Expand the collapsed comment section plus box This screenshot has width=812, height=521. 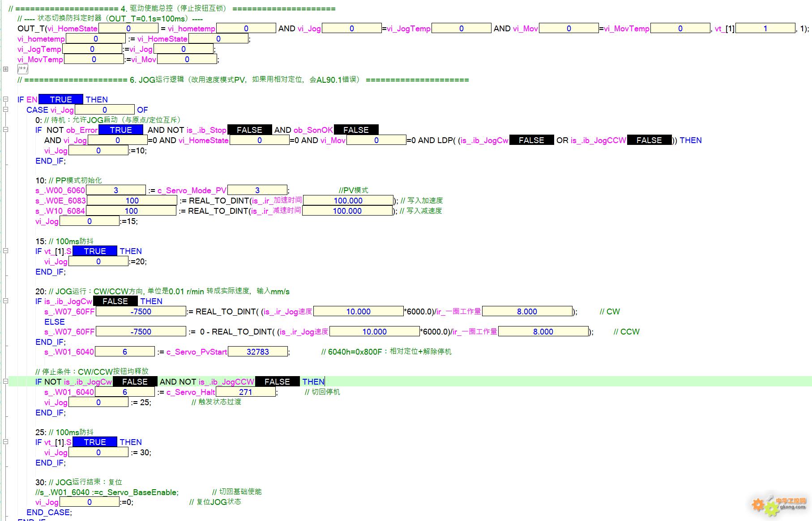[x=5, y=69]
